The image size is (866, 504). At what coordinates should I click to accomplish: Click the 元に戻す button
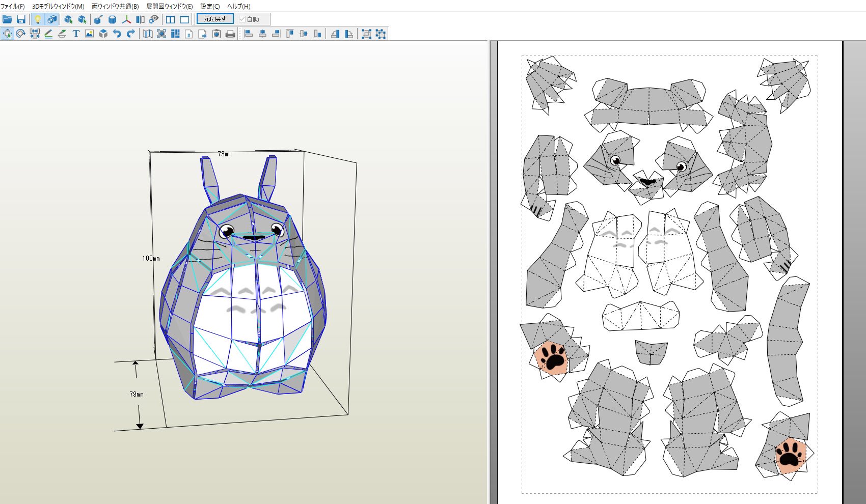[x=215, y=19]
